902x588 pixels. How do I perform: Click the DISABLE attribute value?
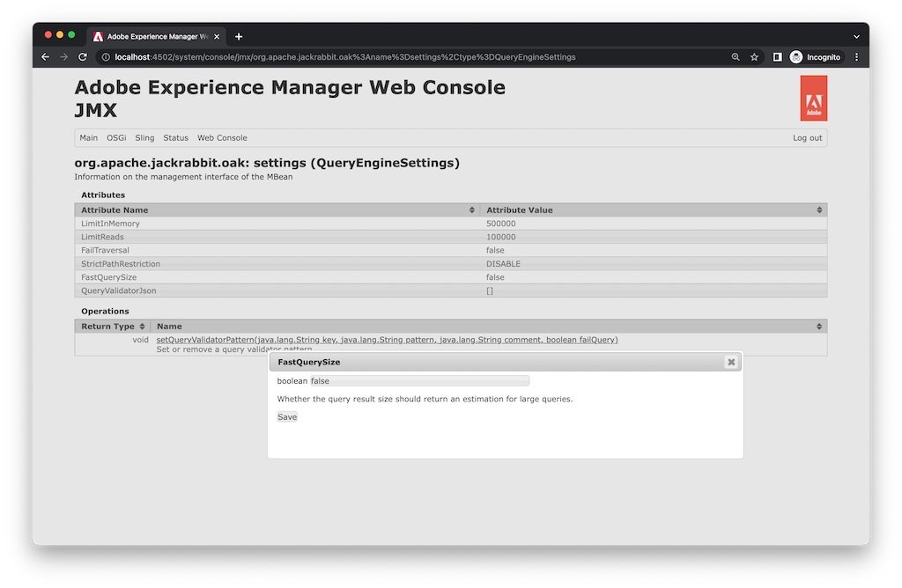coord(503,264)
